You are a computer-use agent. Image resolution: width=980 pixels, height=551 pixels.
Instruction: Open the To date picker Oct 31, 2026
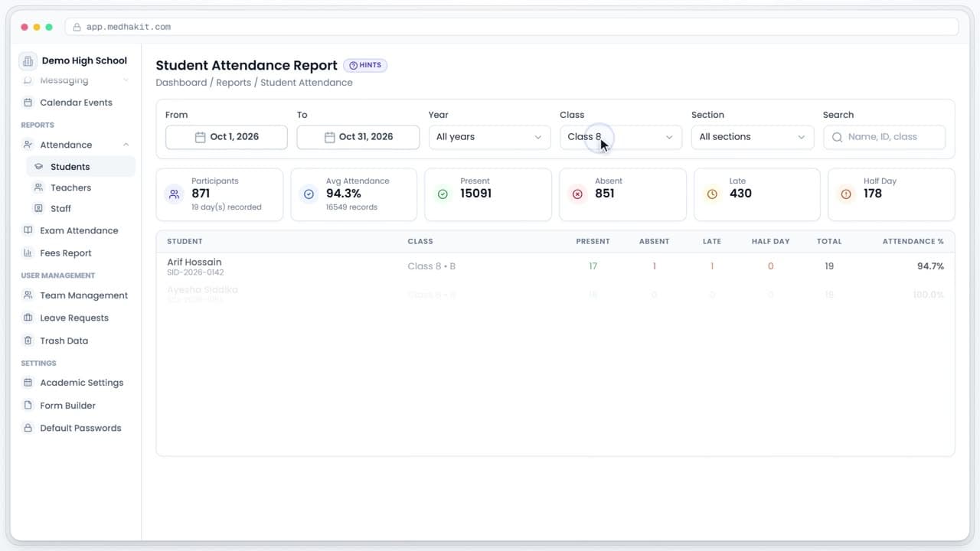[358, 137]
